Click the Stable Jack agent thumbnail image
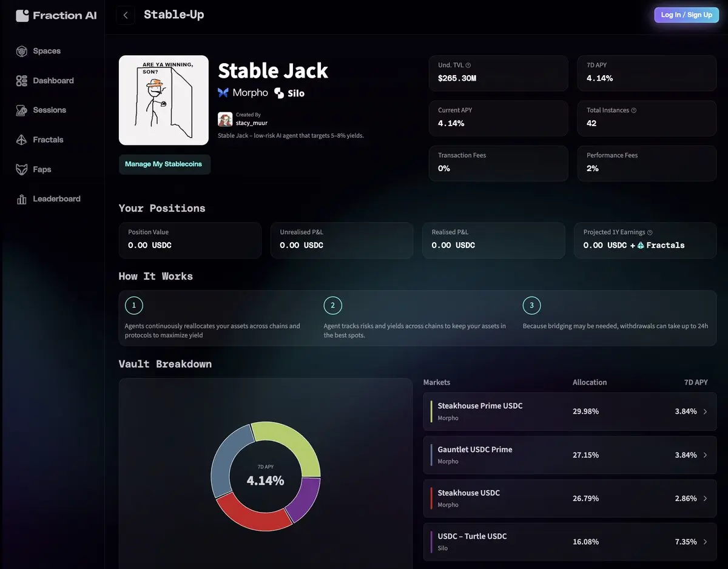Viewport: 728px width, 569px height. [164, 101]
